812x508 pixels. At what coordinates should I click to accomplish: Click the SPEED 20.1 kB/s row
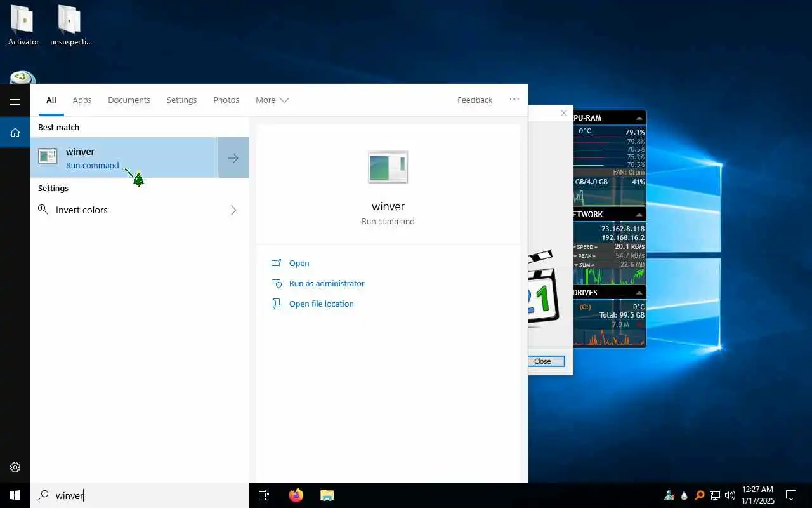609,246
